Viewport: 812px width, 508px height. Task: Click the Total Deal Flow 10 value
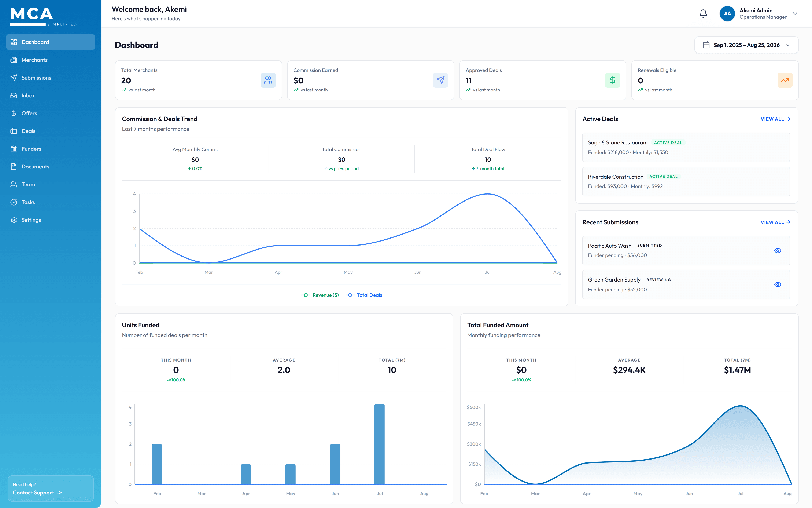pos(488,160)
